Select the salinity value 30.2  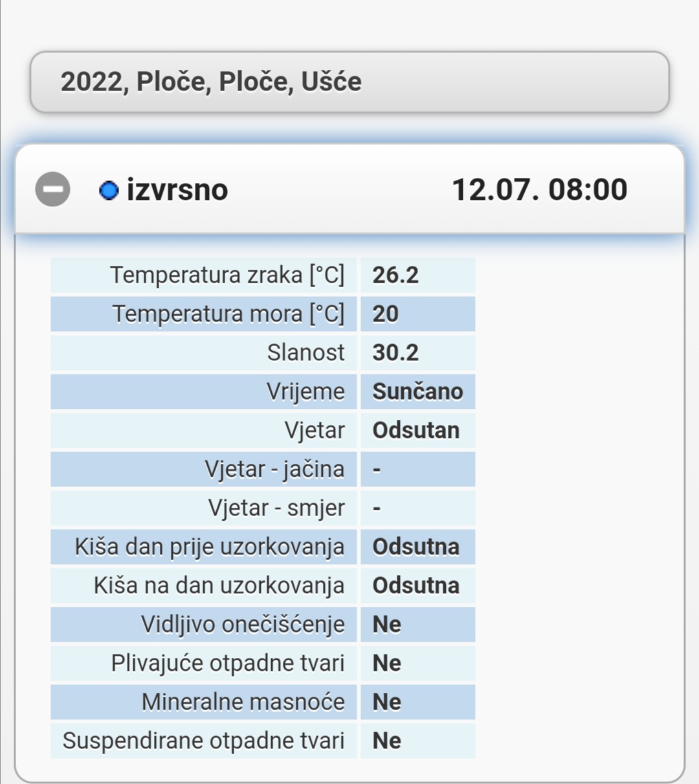[x=395, y=353]
